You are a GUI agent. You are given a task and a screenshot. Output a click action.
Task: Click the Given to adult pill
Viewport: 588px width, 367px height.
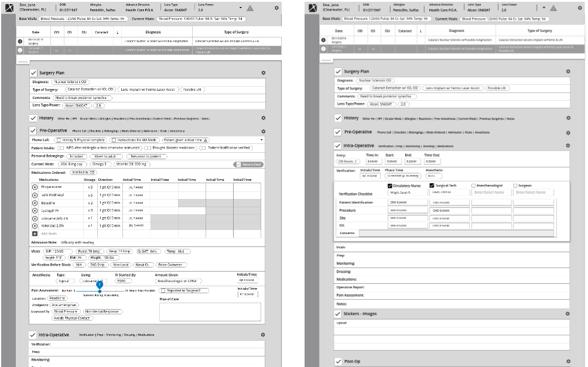pos(105,156)
